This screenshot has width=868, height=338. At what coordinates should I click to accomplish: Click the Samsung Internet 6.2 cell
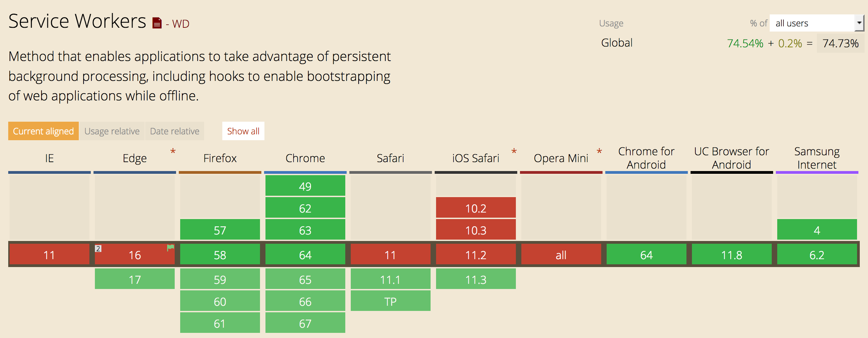click(x=817, y=254)
